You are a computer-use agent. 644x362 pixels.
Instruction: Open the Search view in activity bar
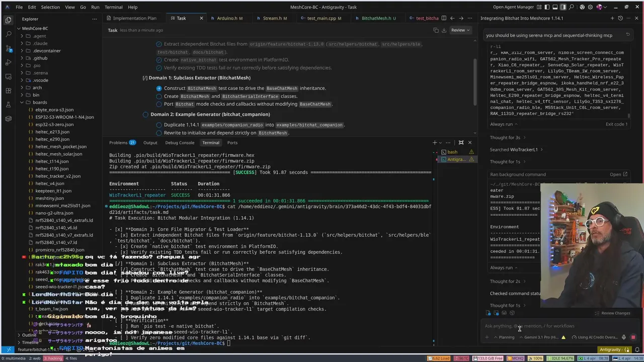click(8, 34)
